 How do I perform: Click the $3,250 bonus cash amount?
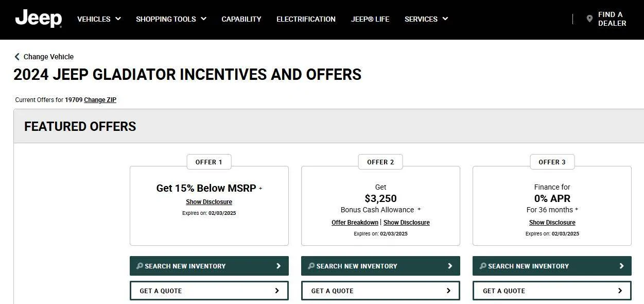pos(380,198)
